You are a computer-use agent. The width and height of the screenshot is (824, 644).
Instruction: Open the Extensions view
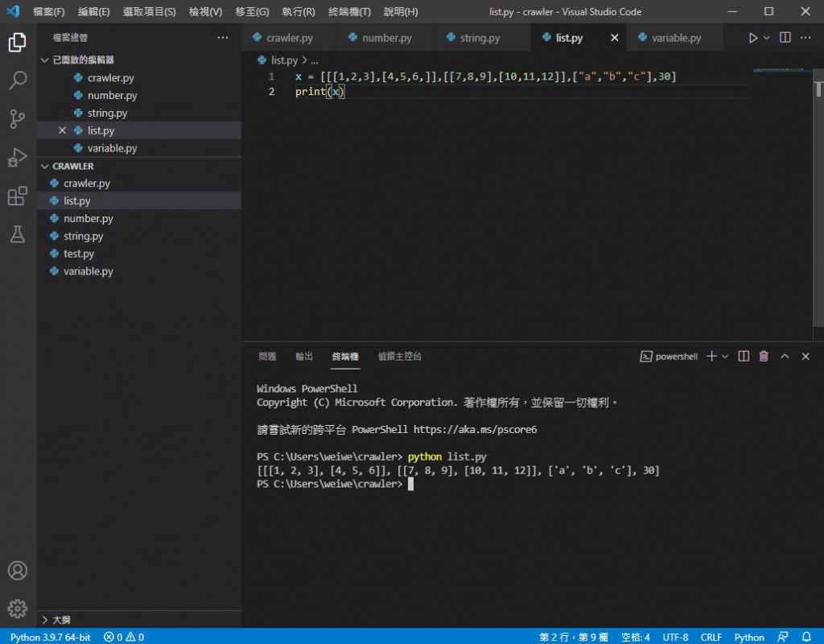pos(18,196)
